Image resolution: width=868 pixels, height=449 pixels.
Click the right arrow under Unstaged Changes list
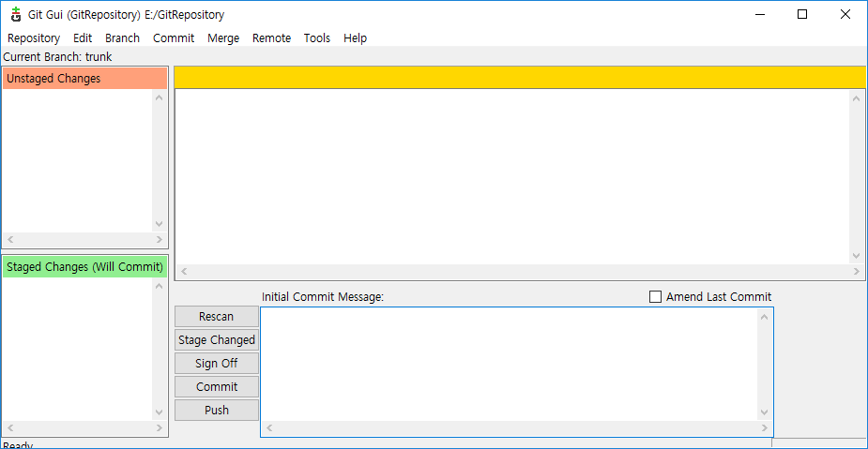pos(160,240)
